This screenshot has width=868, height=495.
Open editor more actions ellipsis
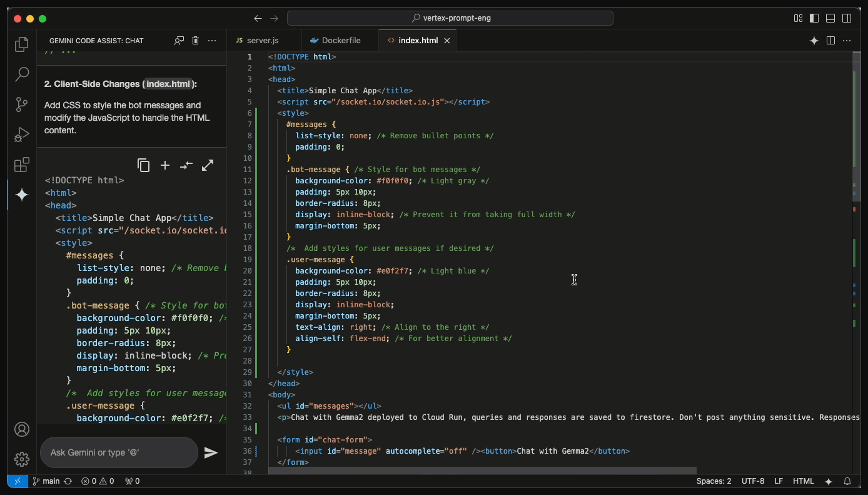pos(847,41)
